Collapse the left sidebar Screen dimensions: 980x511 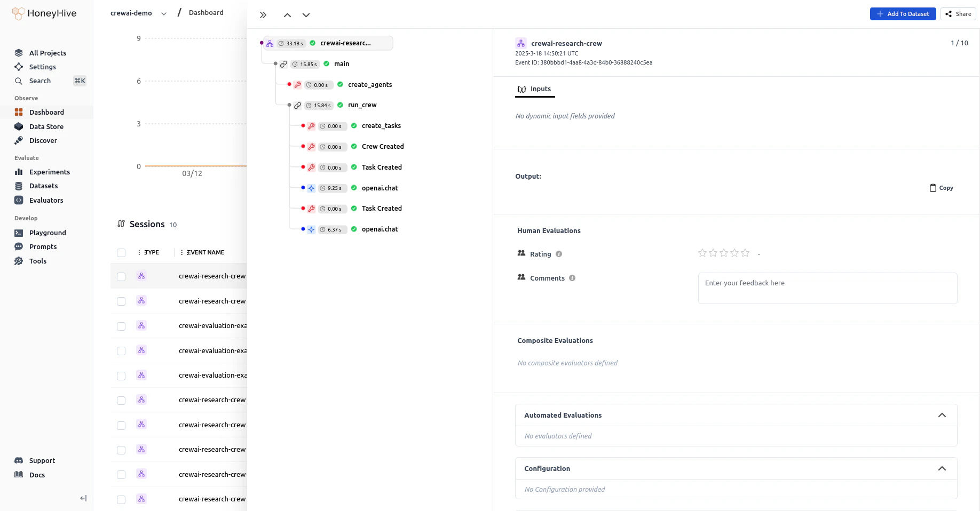[83, 498]
